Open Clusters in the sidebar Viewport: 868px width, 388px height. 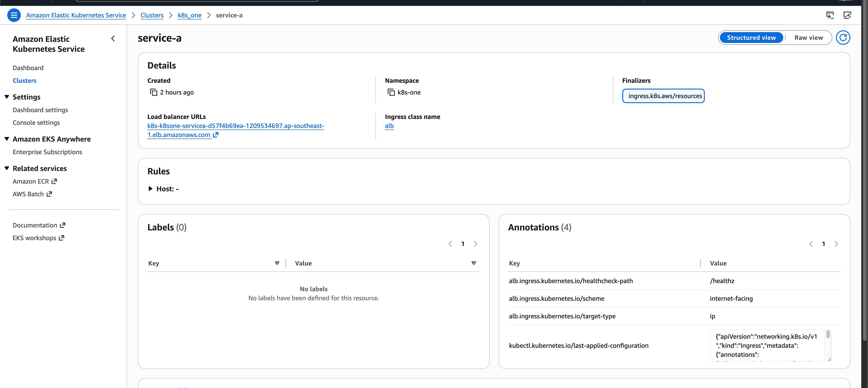point(25,80)
